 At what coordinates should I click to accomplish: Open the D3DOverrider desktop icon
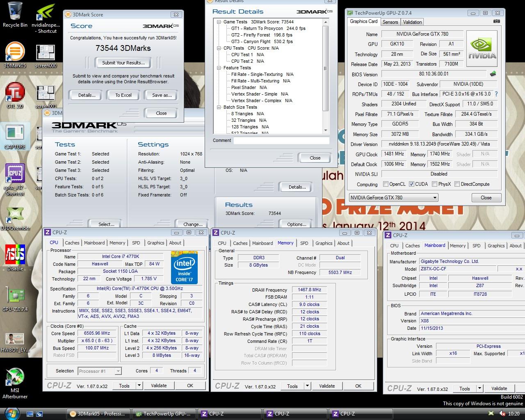15,218
